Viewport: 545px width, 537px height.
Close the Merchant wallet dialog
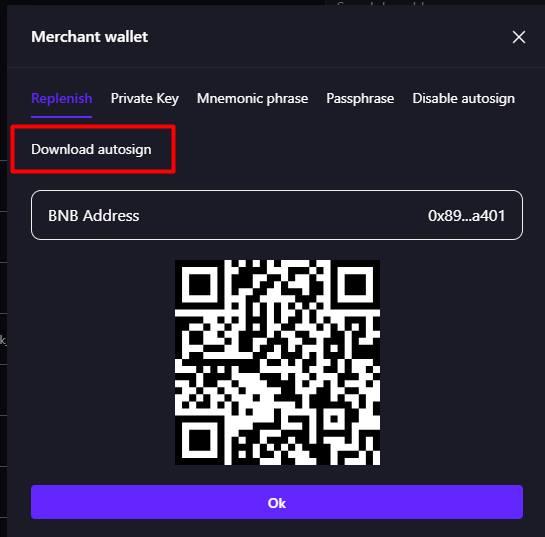pos(519,37)
